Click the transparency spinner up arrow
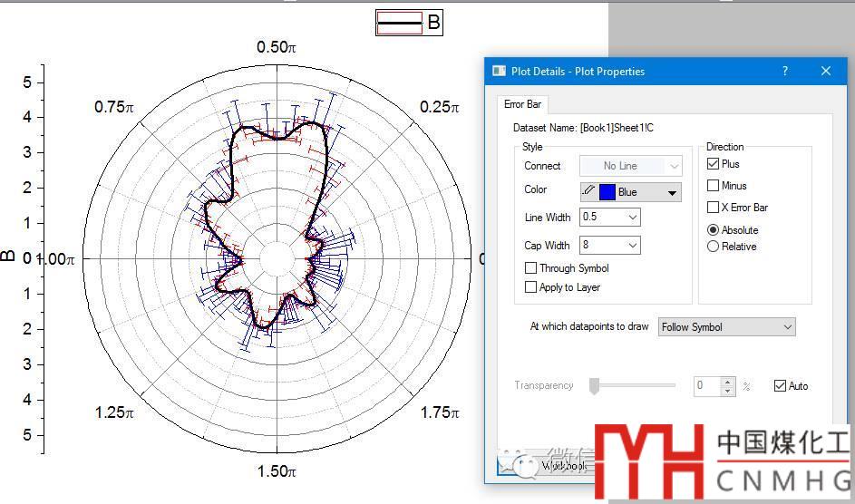Screen dimensions: 855x504 (728, 381)
